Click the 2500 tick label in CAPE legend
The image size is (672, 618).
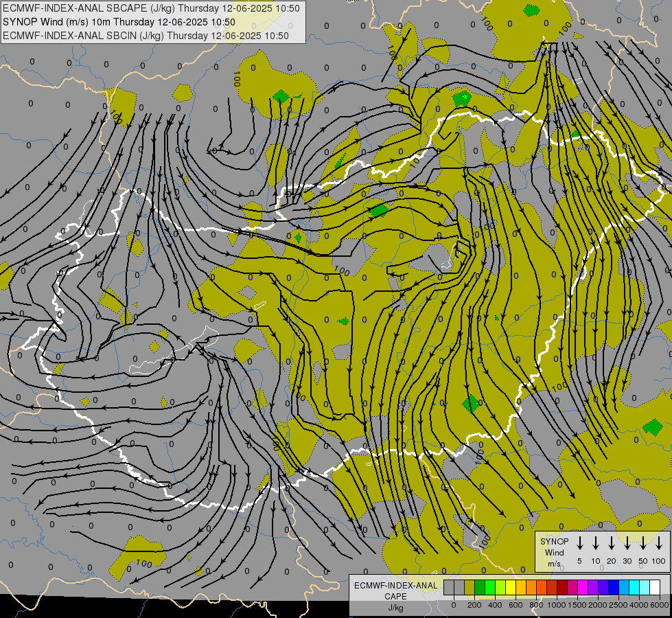pyautogui.click(x=618, y=605)
